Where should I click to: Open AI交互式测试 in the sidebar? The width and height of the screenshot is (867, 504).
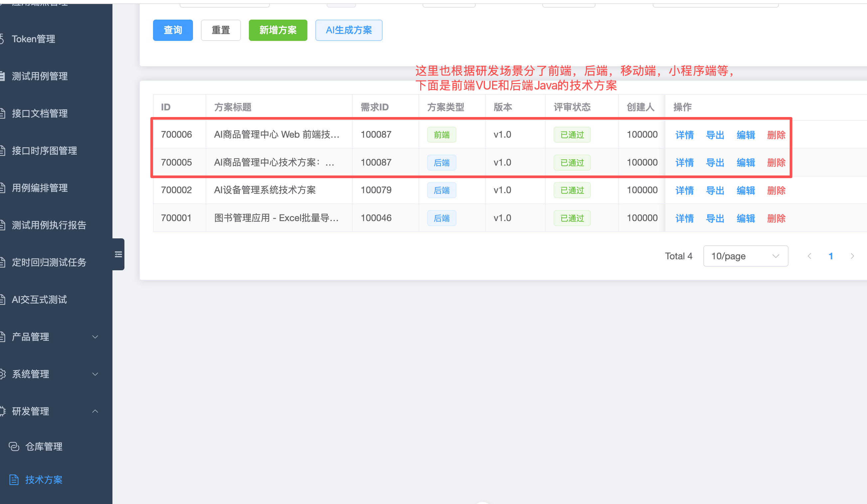click(39, 300)
